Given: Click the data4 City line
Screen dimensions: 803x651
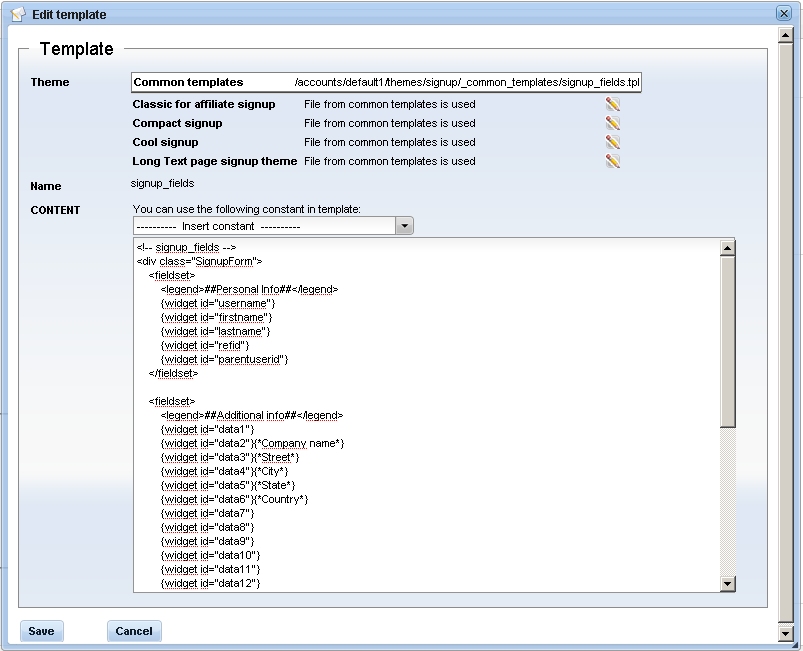Looking at the screenshot, I should [224, 471].
